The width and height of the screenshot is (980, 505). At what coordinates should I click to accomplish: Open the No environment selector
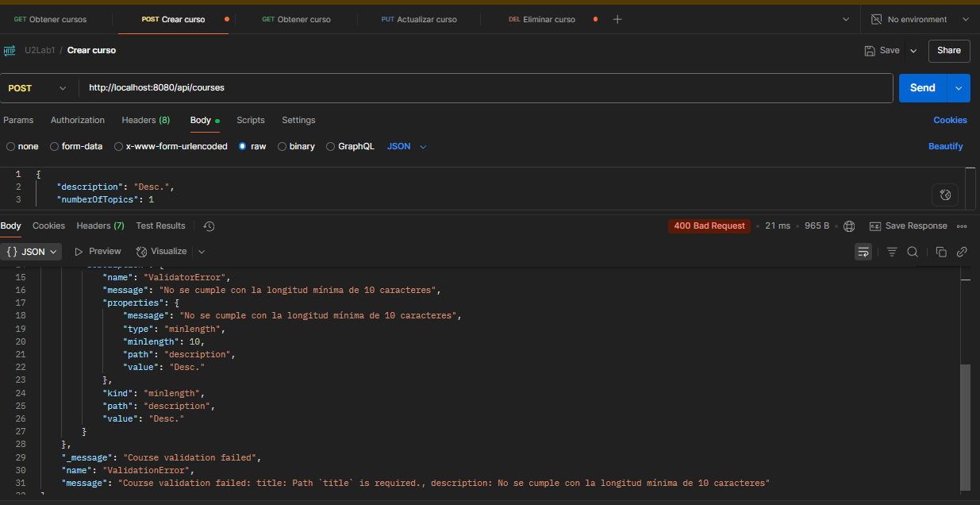coord(920,19)
